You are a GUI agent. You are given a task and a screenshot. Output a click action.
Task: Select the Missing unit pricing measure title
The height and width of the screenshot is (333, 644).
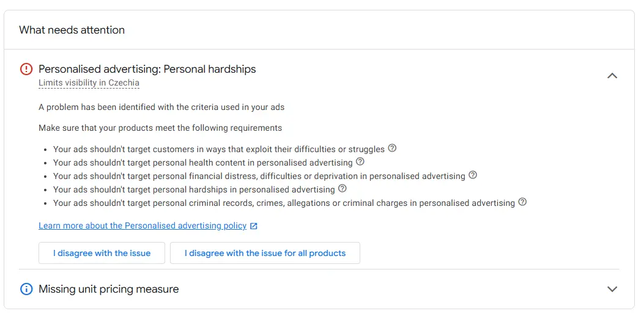[109, 289]
